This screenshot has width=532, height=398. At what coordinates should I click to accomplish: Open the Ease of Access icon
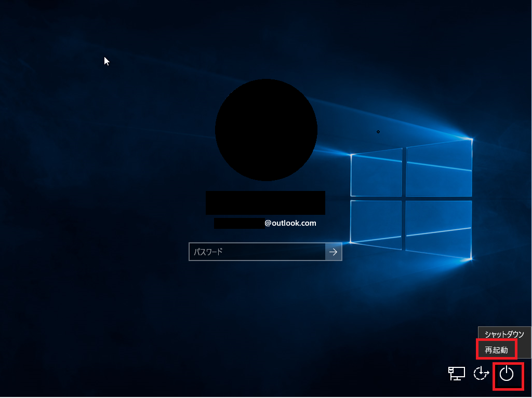coord(481,374)
